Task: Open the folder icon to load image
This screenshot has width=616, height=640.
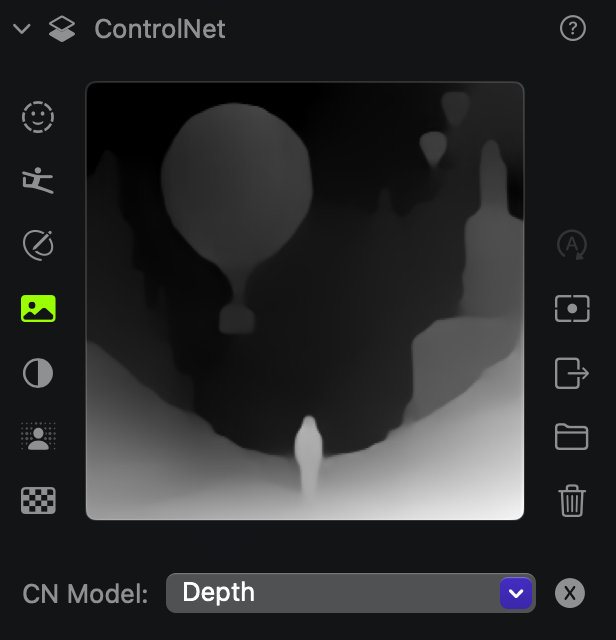Action: pyautogui.click(x=572, y=437)
